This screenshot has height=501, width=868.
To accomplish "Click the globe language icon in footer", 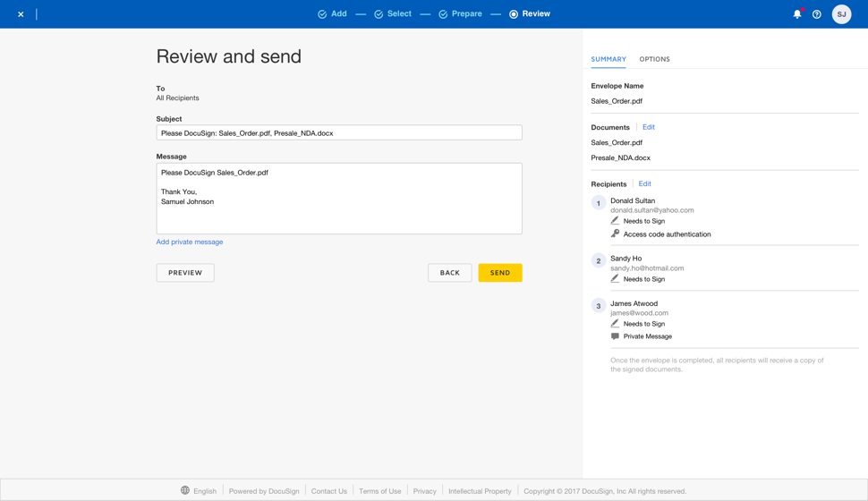I will 185,490.
